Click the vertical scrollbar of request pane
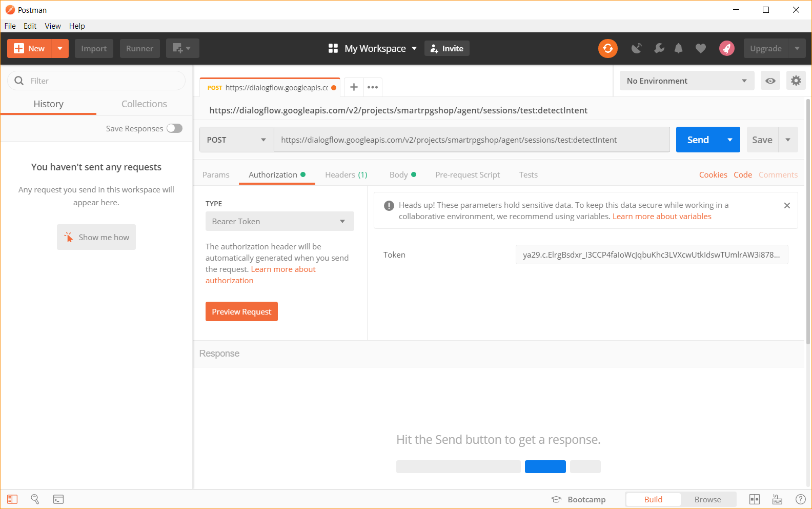Viewport: 812px width, 509px height. (808, 221)
